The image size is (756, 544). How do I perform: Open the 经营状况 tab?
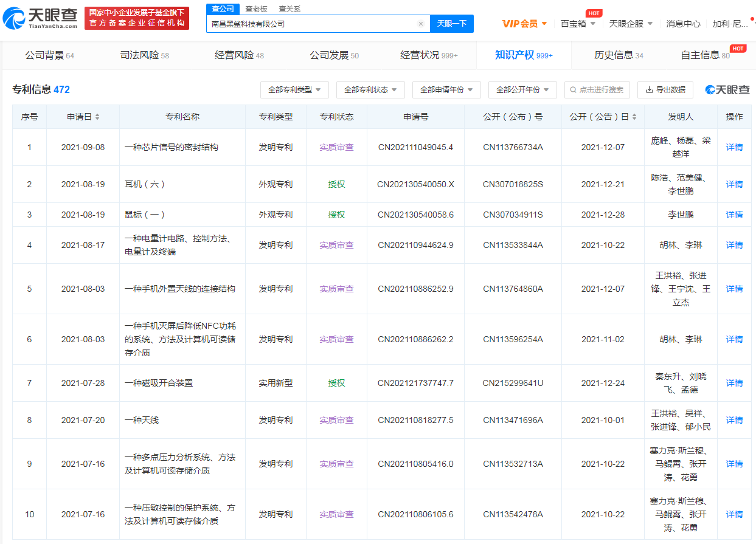pyautogui.click(x=429, y=55)
